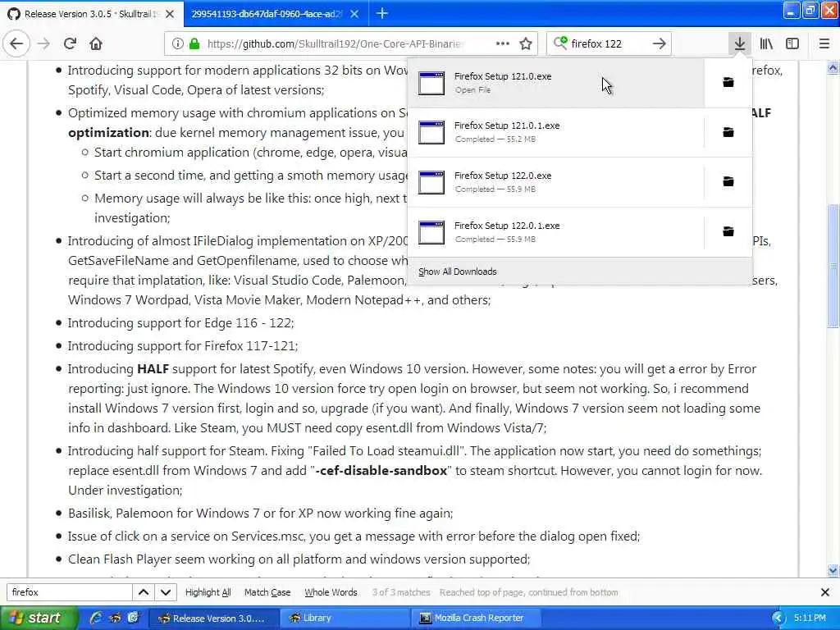Open Library window from taskbar
This screenshot has height=630, width=840.
coord(344,619)
